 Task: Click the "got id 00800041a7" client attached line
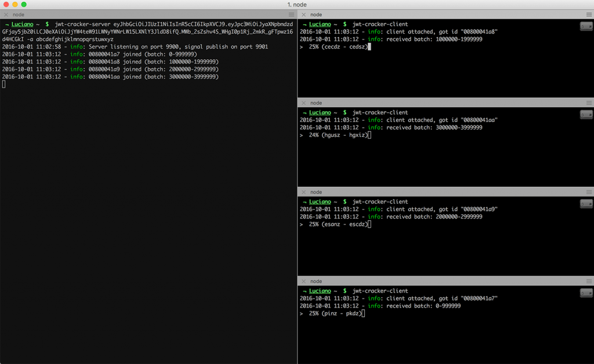click(399, 299)
